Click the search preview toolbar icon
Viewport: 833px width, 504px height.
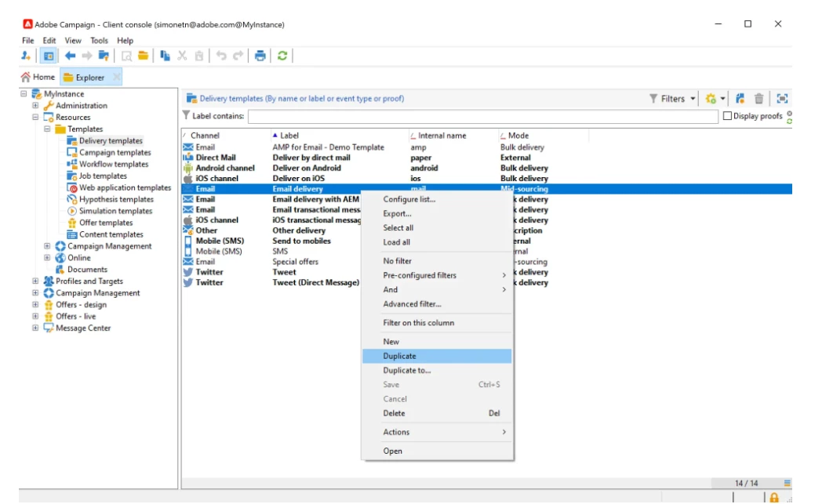(126, 56)
